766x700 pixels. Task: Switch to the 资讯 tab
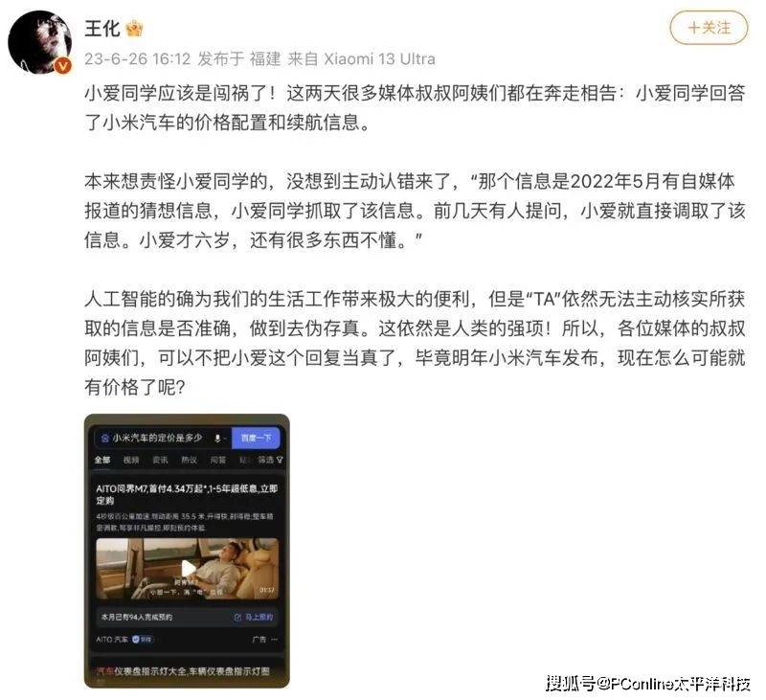(160, 460)
